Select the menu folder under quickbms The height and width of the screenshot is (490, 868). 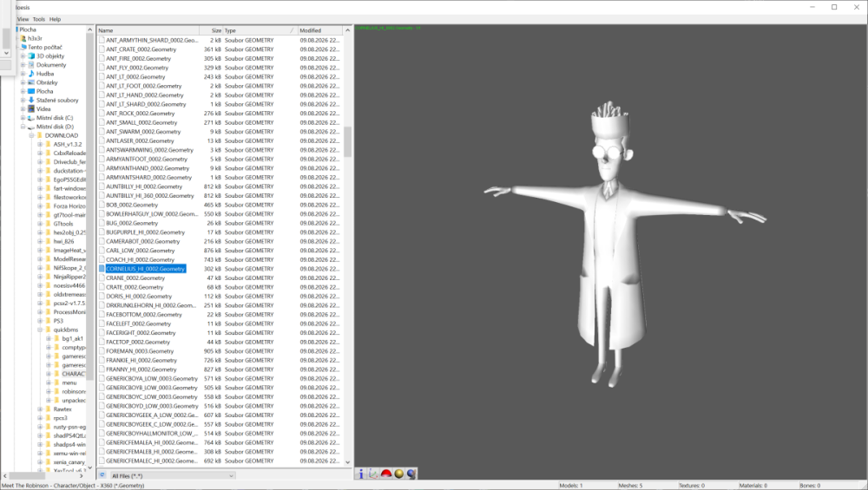click(x=69, y=382)
